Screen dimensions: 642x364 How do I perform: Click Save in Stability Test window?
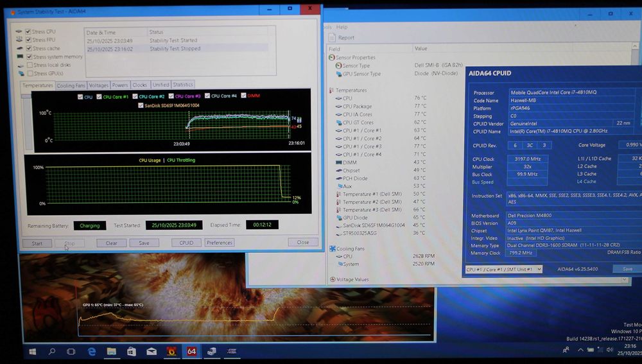(x=144, y=243)
